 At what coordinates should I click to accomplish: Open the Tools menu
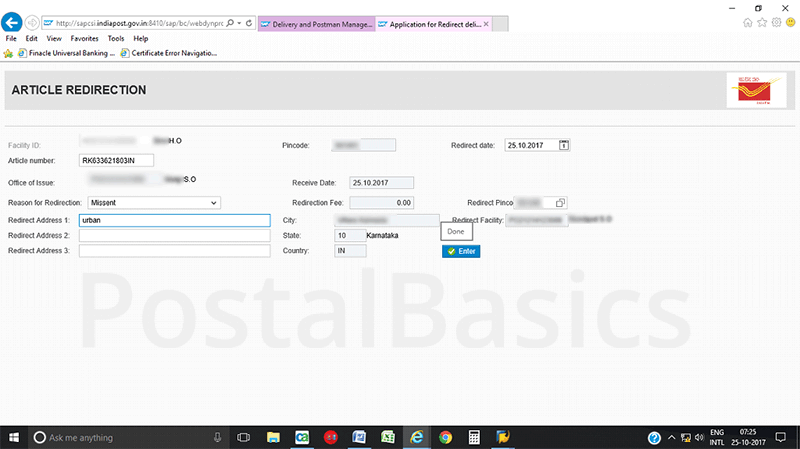coord(115,38)
